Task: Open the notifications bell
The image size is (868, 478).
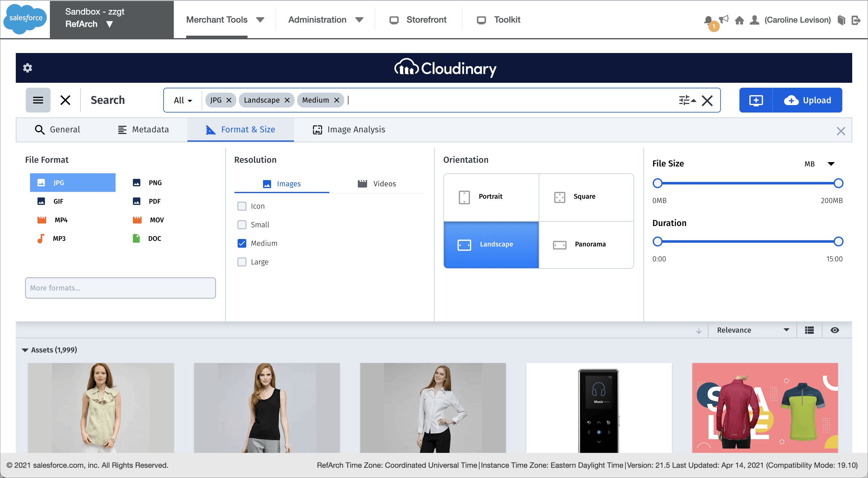Action: point(708,20)
